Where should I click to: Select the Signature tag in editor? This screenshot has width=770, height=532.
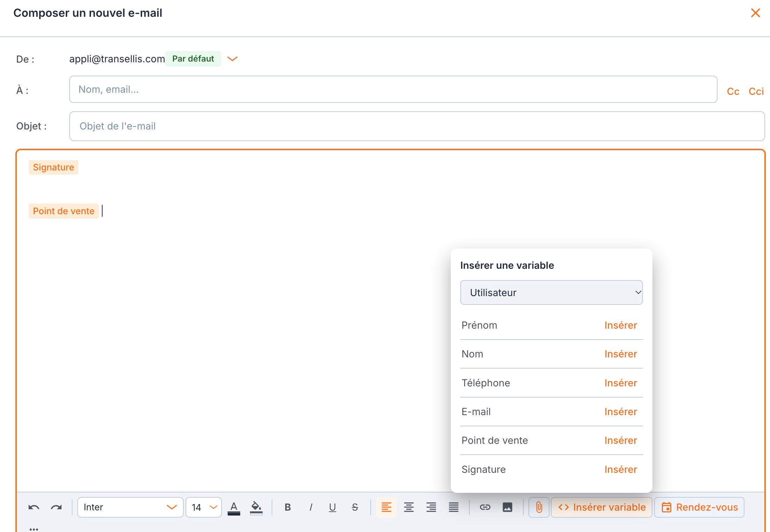point(54,167)
